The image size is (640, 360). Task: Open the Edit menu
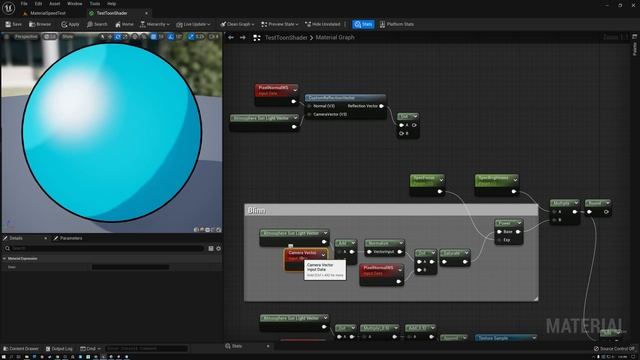point(38,4)
